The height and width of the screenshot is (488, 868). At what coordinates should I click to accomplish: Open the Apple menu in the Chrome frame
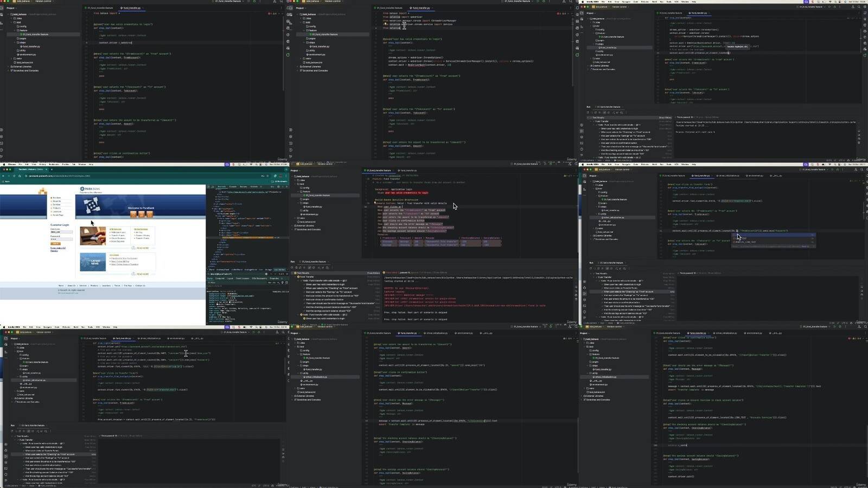tap(4, 164)
